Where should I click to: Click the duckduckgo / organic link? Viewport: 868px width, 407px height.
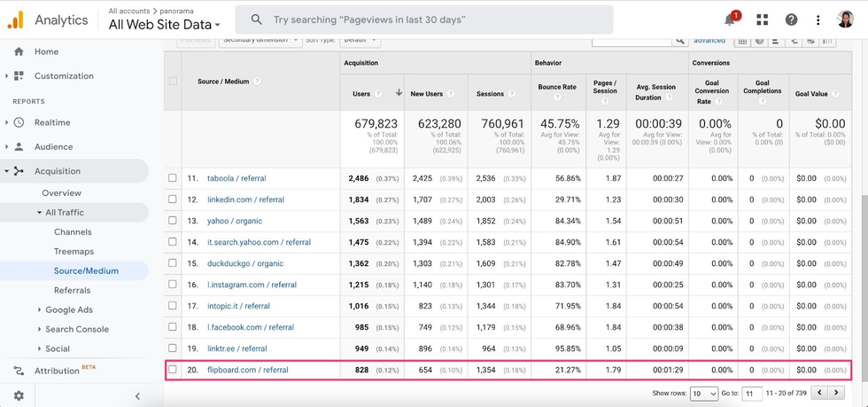pos(245,263)
